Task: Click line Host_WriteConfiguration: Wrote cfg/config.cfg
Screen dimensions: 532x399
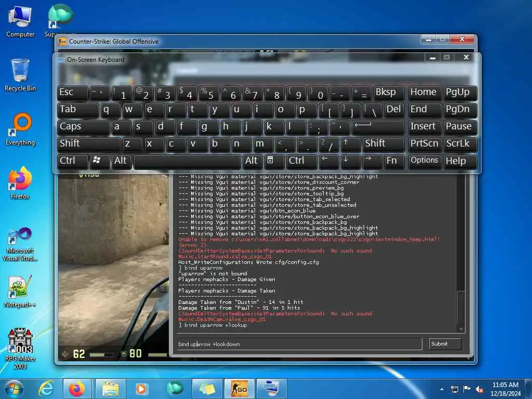Action: point(249,262)
